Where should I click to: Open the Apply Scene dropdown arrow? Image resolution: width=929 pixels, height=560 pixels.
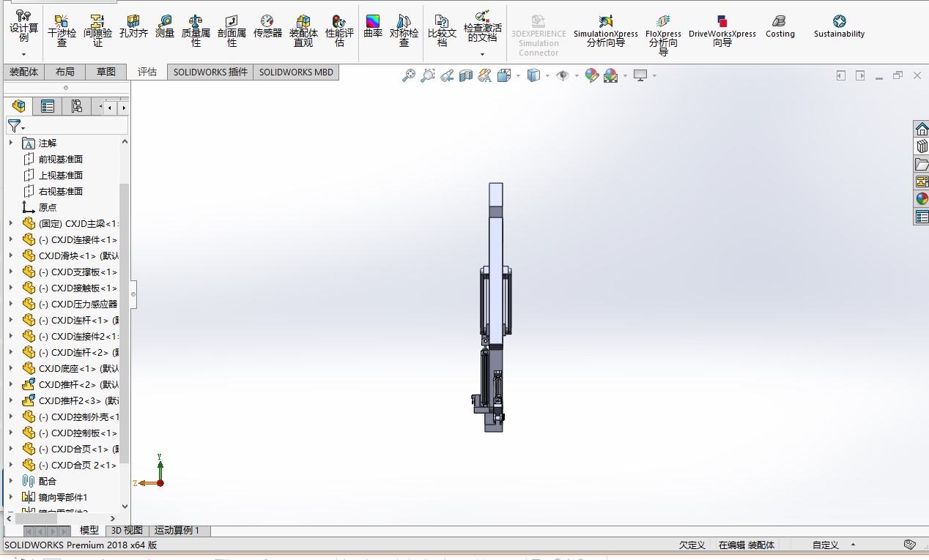click(x=624, y=75)
